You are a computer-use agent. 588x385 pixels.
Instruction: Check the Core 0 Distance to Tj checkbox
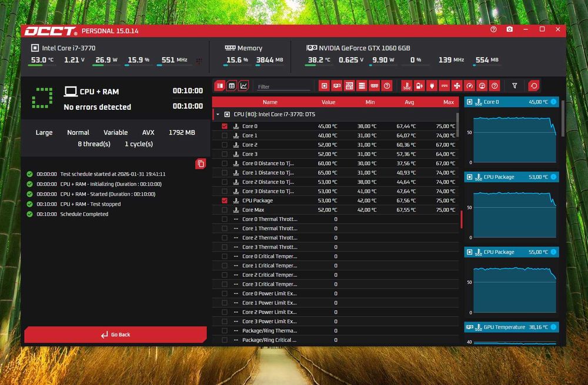[224, 163]
